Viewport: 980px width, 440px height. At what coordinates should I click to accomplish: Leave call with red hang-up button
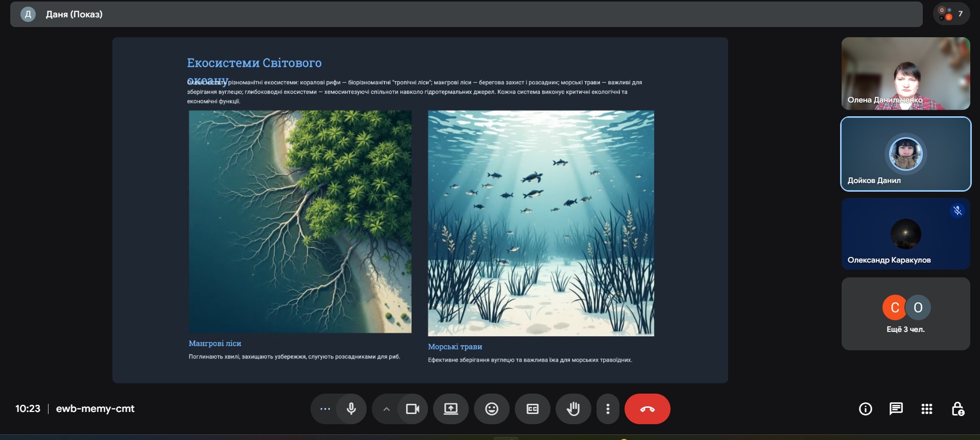coord(647,409)
